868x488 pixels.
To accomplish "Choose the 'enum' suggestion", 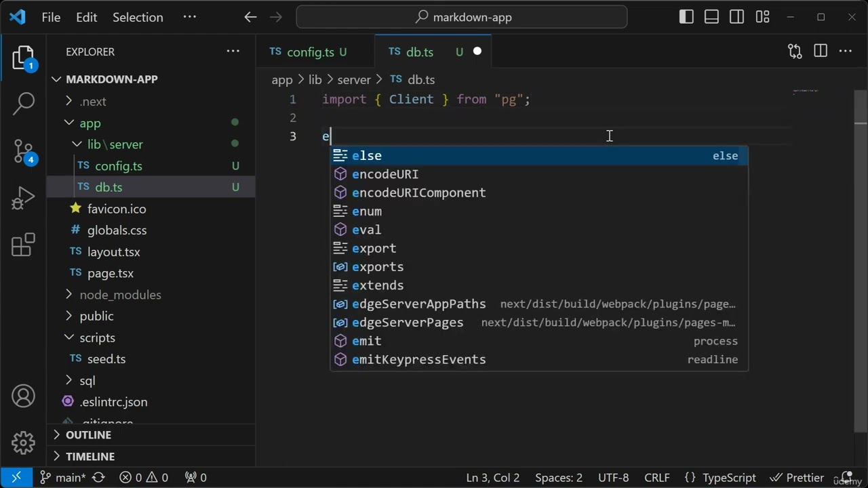I will click(x=539, y=211).
